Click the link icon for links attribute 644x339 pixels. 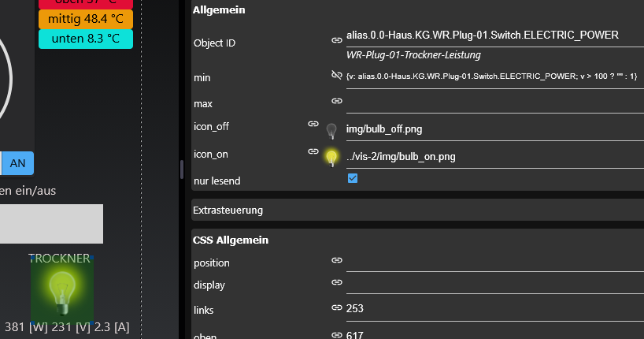click(337, 307)
